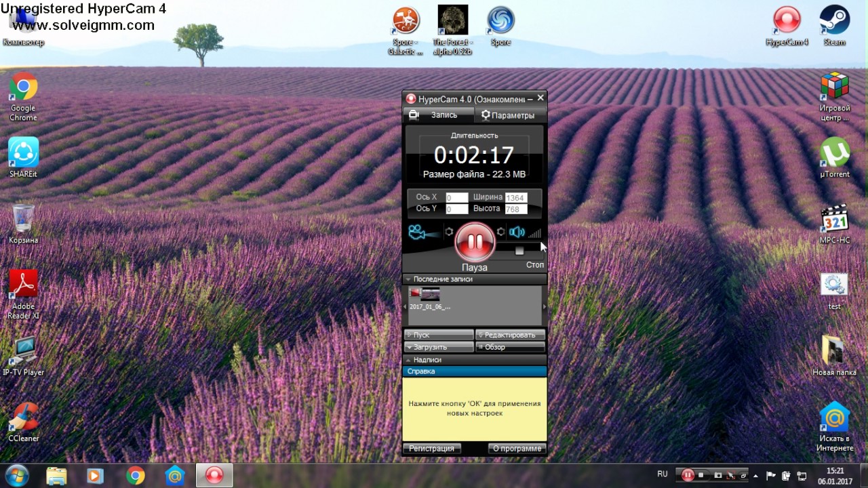Toggle the speaker sound recording icon
Screen dimensions: 868x488
517,232
